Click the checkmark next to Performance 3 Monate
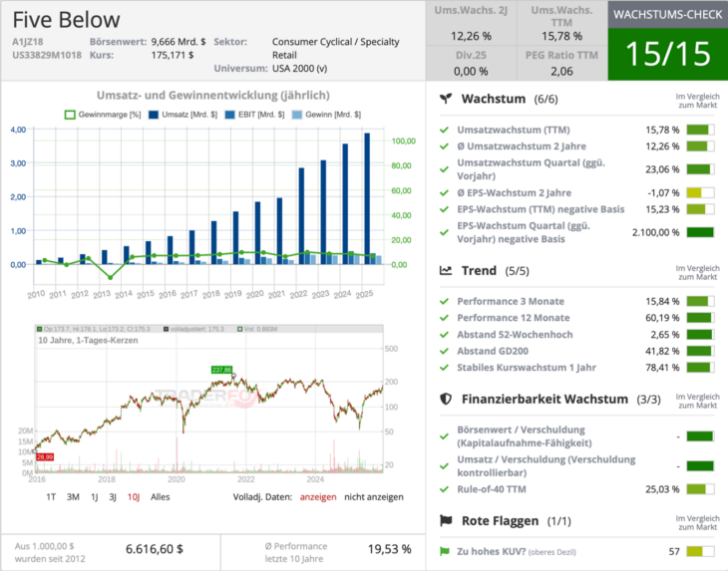Screen dimensions: 728x571 [x=445, y=301]
